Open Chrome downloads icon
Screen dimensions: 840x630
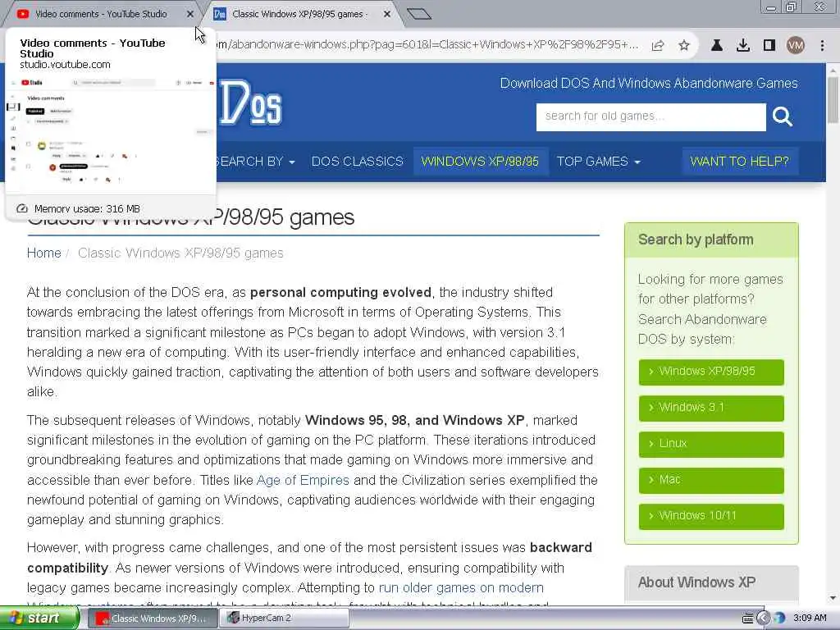743,46
